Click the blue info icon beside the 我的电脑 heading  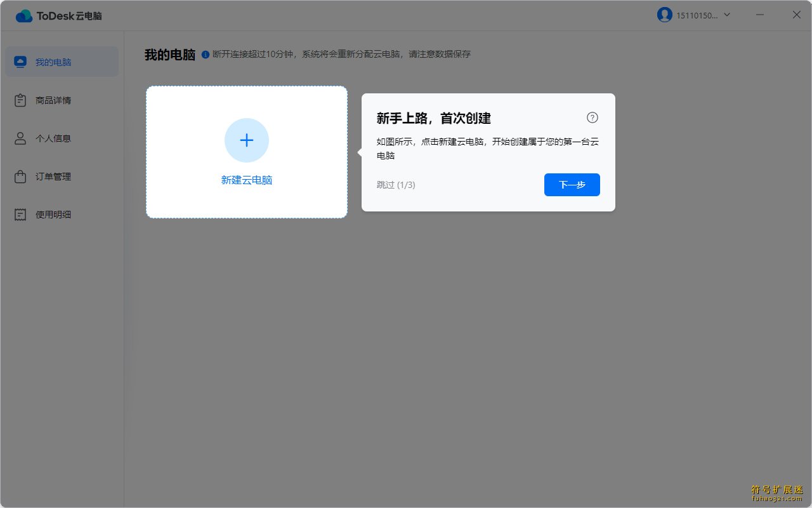tap(206, 55)
